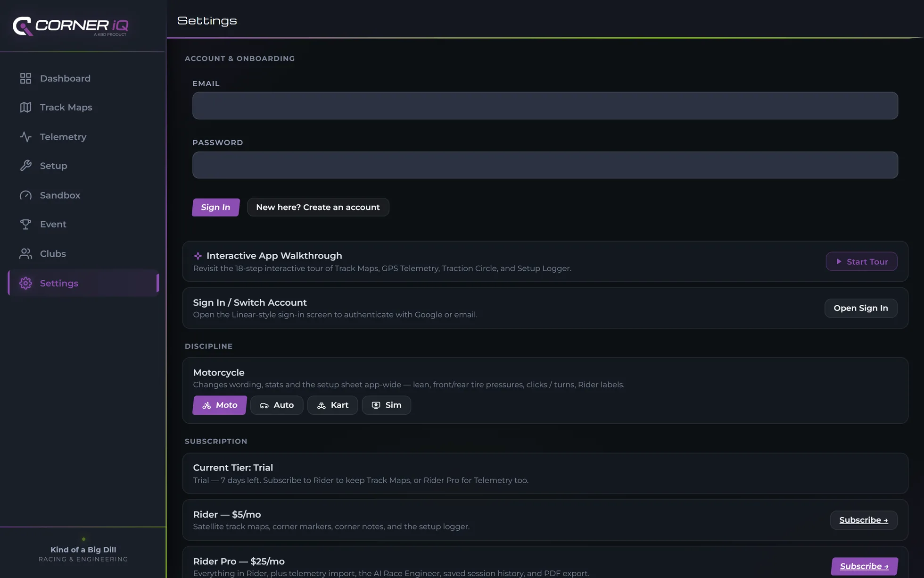
Task: Focus the Password input field
Action: point(545,165)
